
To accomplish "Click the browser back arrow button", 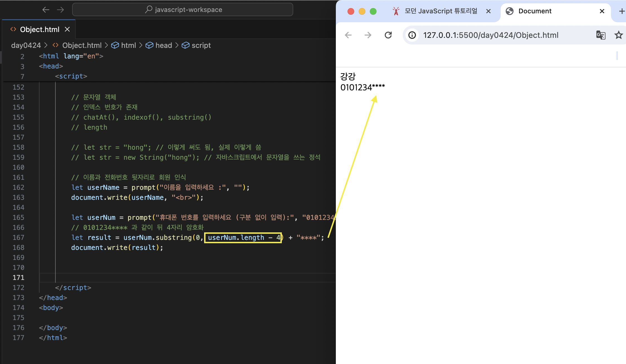I will 348,35.
